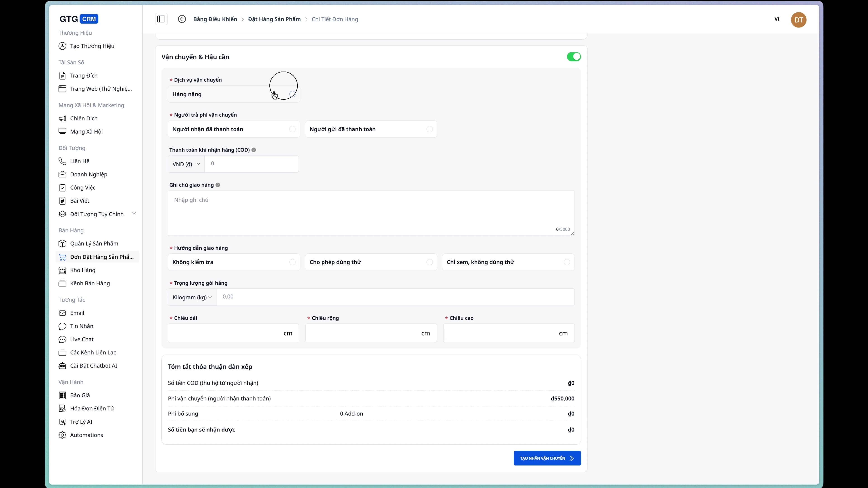This screenshot has height=488, width=868.
Task: Open Cài Đặt Chatbot AI
Action: pyautogui.click(x=93, y=365)
